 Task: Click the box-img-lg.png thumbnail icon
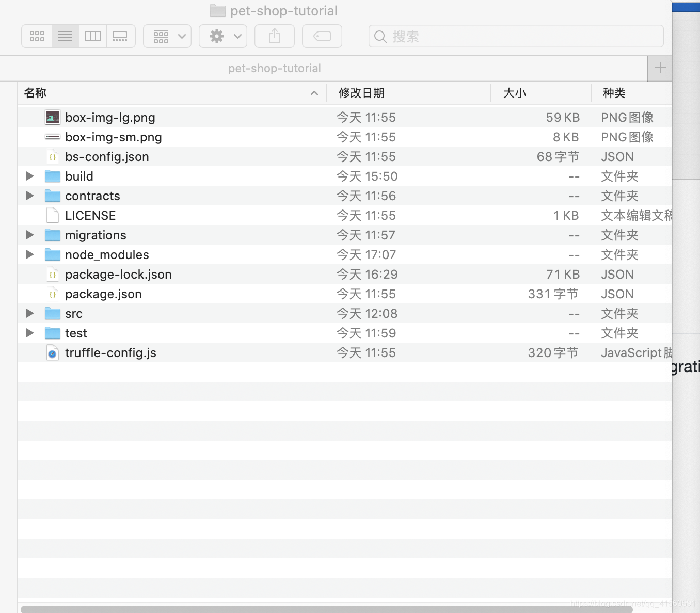coord(52,117)
